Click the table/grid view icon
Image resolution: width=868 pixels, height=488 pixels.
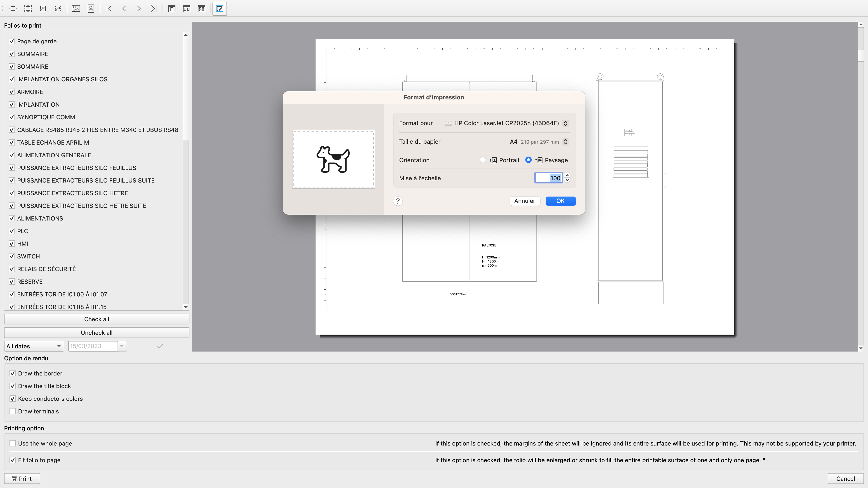pos(203,8)
